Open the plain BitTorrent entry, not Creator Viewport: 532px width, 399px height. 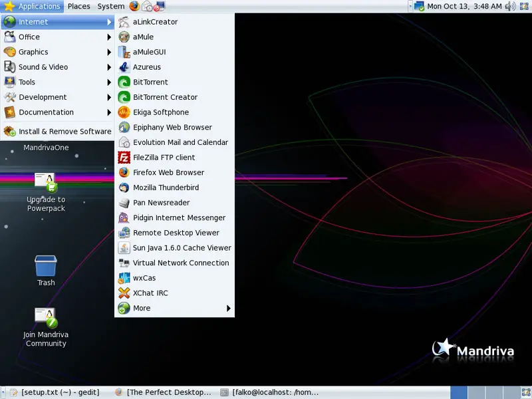[x=174, y=82]
